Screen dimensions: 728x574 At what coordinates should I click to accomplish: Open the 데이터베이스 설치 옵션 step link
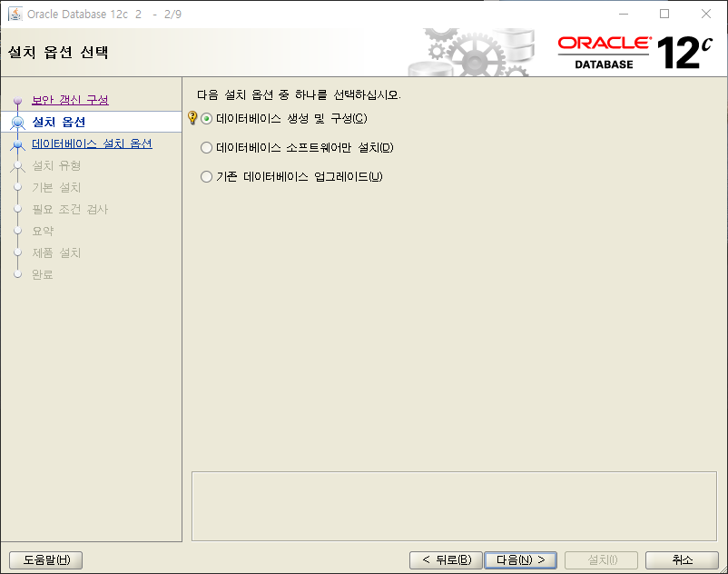tap(92, 143)
